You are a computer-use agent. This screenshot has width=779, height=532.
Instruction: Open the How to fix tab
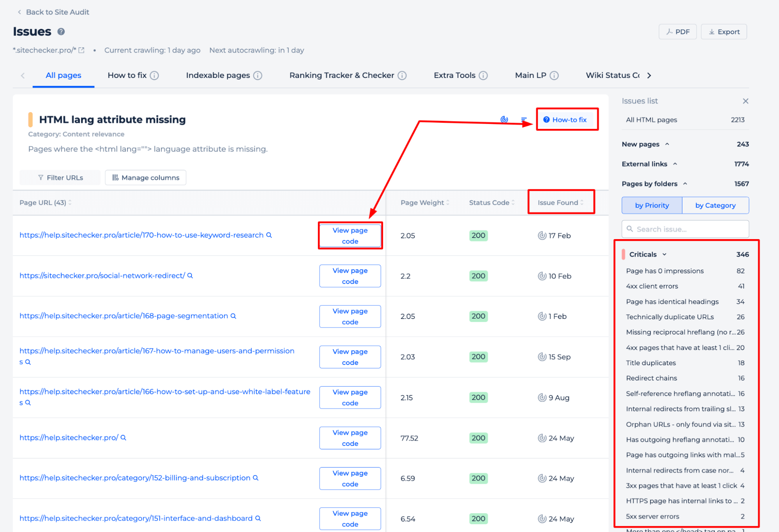pyautogui.click(x=127, y=76)
